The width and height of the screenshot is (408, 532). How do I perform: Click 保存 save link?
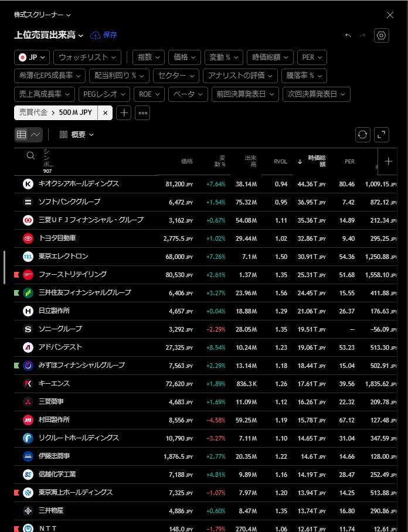pyautogui.click(x=110, y=35)
